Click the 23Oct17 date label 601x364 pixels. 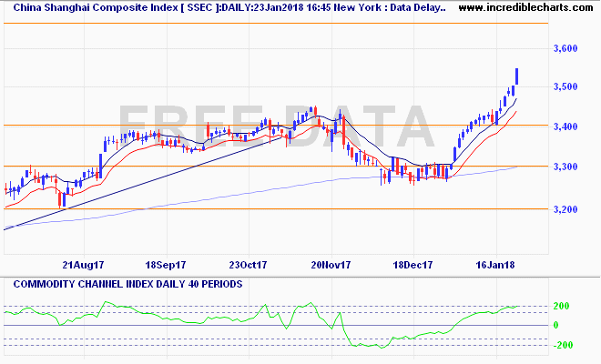pyautogui.click(x=248, y=265)
